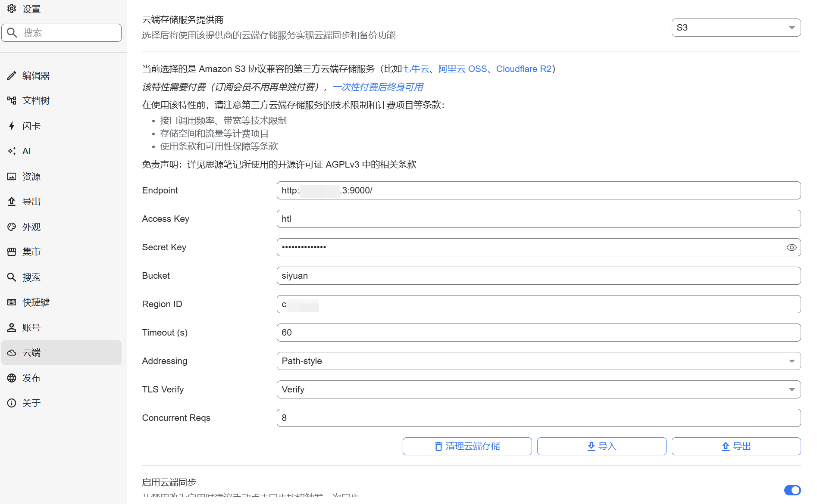This screenshot has width=817, height=504.
Task: Click the about info icon
Action: point(12,403)
